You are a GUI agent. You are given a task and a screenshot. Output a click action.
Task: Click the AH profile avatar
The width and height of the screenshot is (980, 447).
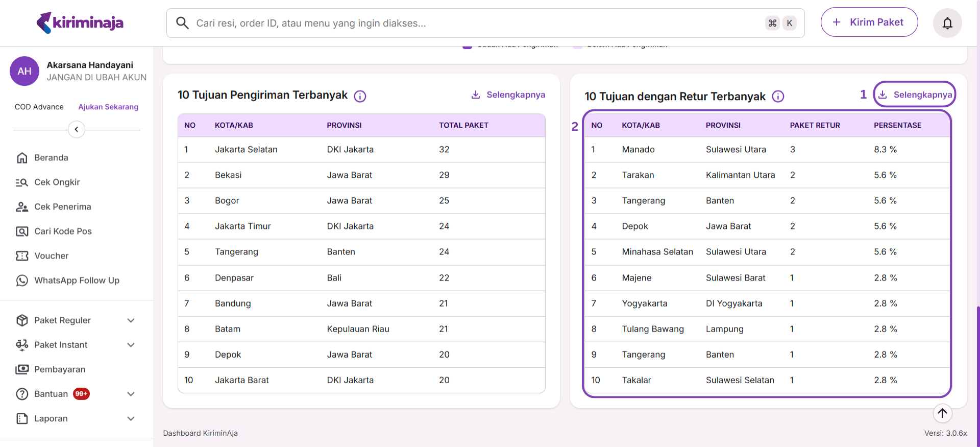(x=24, y=71)
